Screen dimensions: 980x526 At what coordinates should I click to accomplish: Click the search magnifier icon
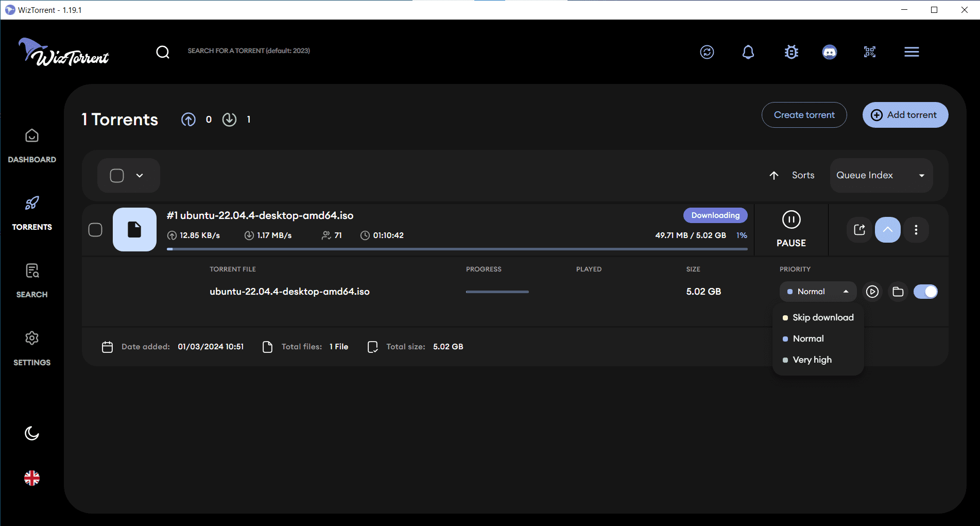163,52
